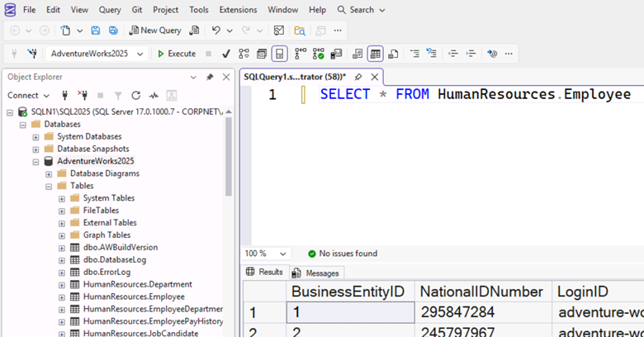
Task: Toggle Results to Grid output mode
Action: tap(375, 54)
